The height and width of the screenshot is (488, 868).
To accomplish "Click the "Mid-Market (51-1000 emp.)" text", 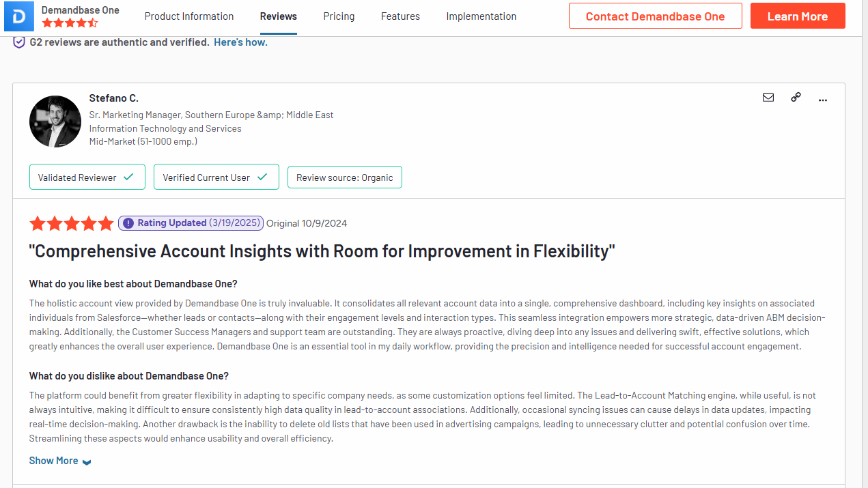I will (x=143, y=141).
